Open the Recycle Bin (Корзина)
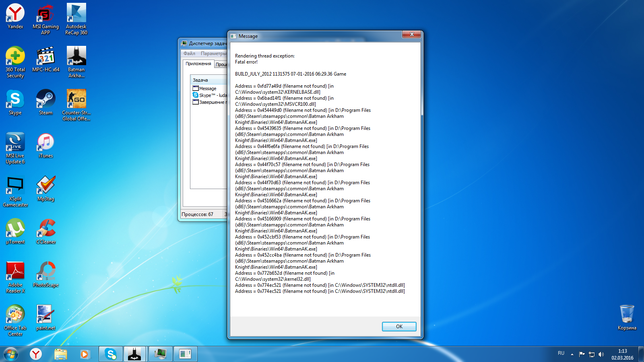The image size is (644, 362). [x=627, y=317]
